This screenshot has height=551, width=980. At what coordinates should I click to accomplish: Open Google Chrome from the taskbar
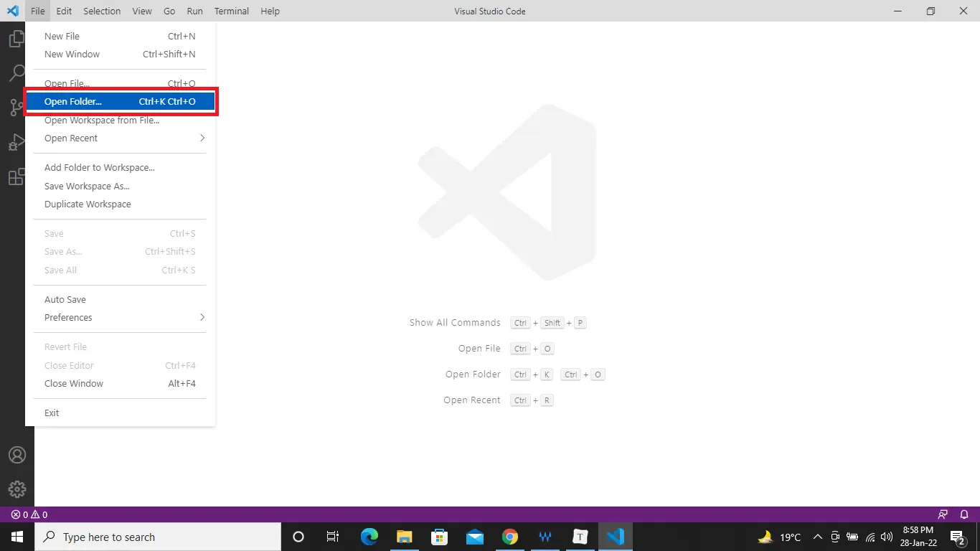pos(510,537)
